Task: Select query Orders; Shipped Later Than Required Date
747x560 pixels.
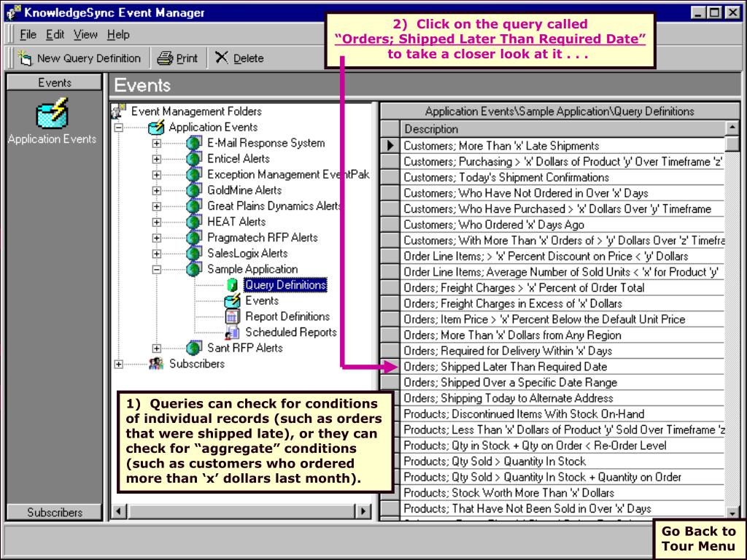Action: (505, 367)
